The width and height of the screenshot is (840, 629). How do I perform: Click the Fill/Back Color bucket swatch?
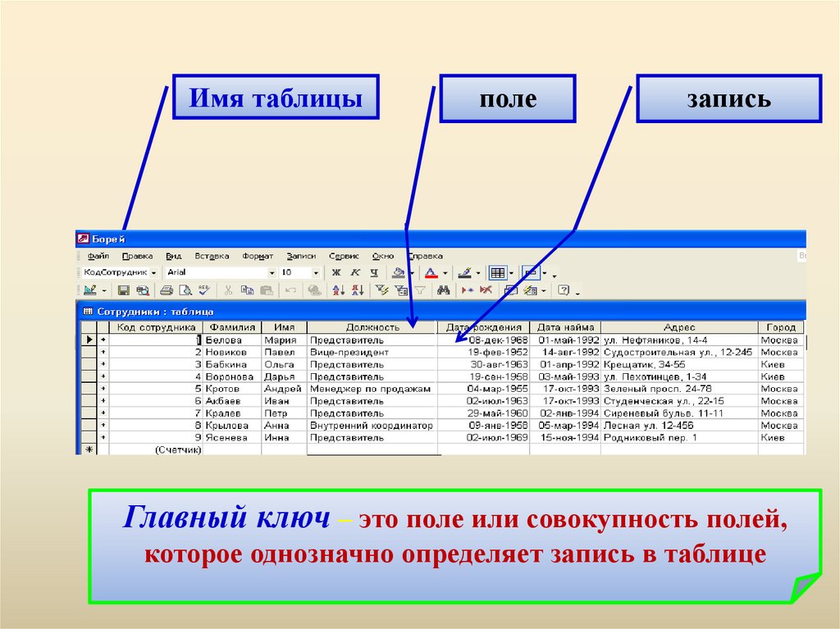398,273
